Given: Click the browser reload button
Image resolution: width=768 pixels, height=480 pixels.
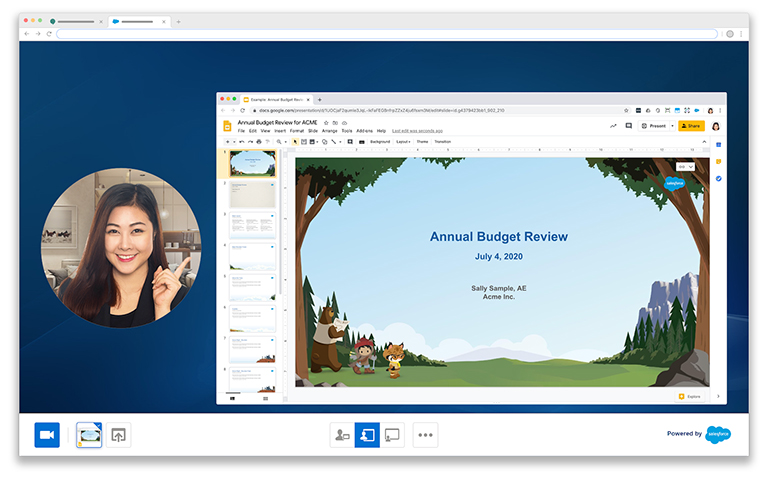Looking at the screenshot, I should (49, 34).
